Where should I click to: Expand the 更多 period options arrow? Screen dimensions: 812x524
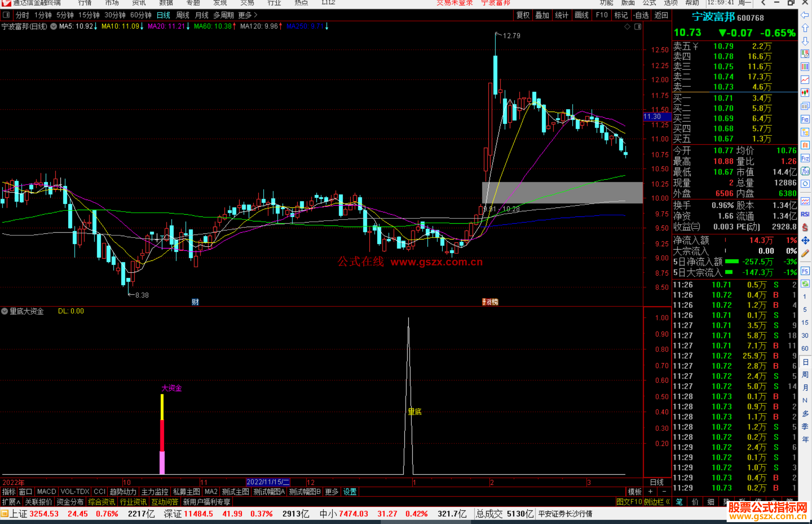tap(256, 15)
